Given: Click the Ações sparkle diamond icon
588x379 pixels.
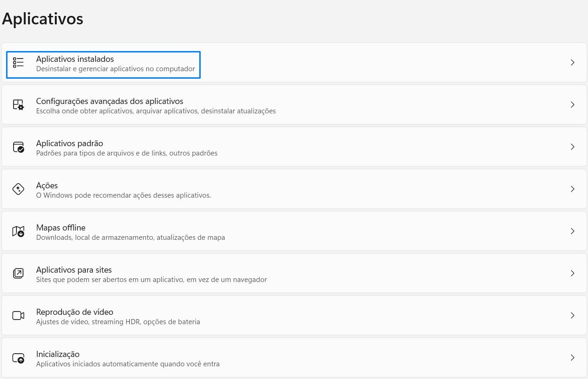Looking at the screenshot, I should [x=18, y=189].
